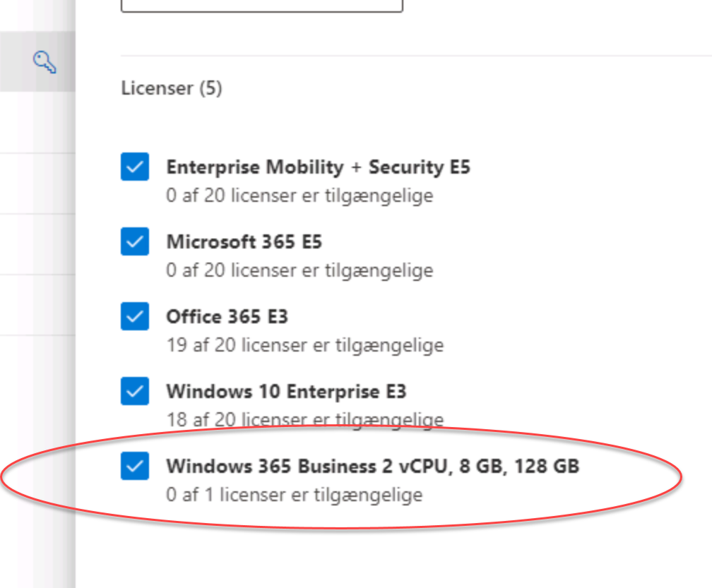712x588 pixels.
Task: Click the highlighted sidebar row beside the key
Action: pos(37,61)
